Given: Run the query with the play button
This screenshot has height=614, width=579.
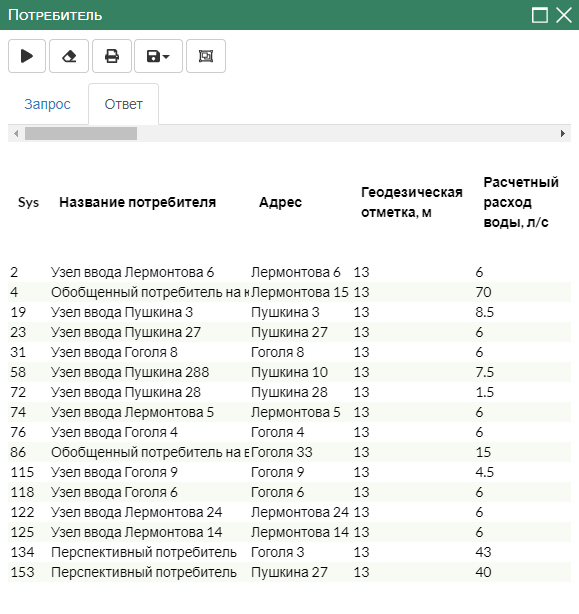Looking at the screenshot, I should click(27, 56).
